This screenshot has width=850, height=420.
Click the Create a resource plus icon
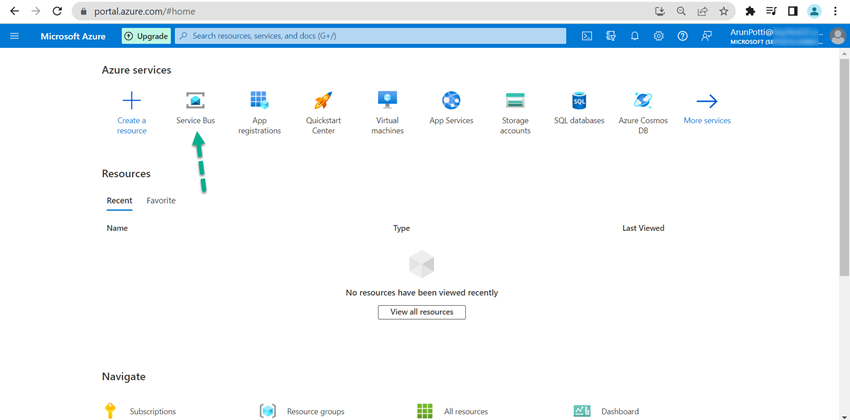(x=132, y=101)
